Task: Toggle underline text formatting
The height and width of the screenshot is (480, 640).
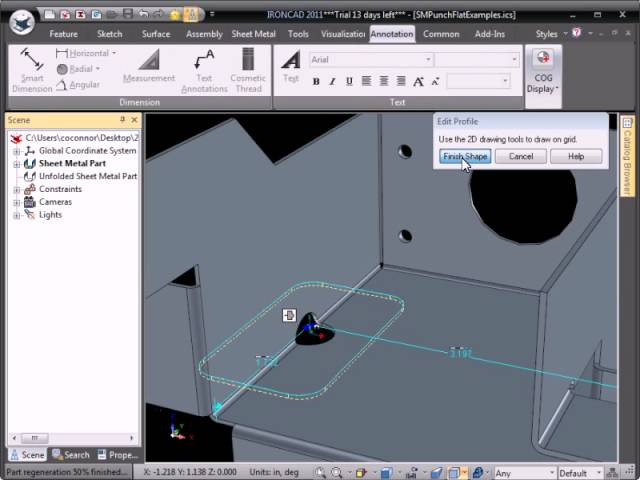Action: [349, 82]
